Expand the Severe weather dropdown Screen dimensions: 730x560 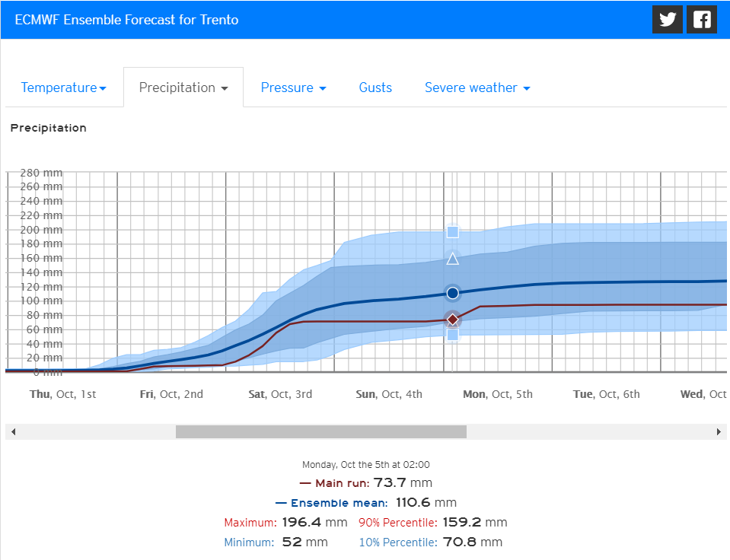click(477, 87)
